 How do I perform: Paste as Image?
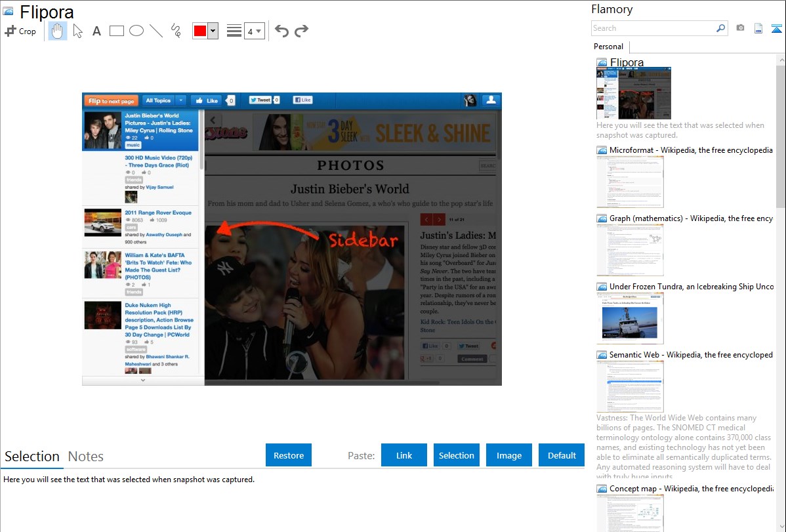click(508, 455)
